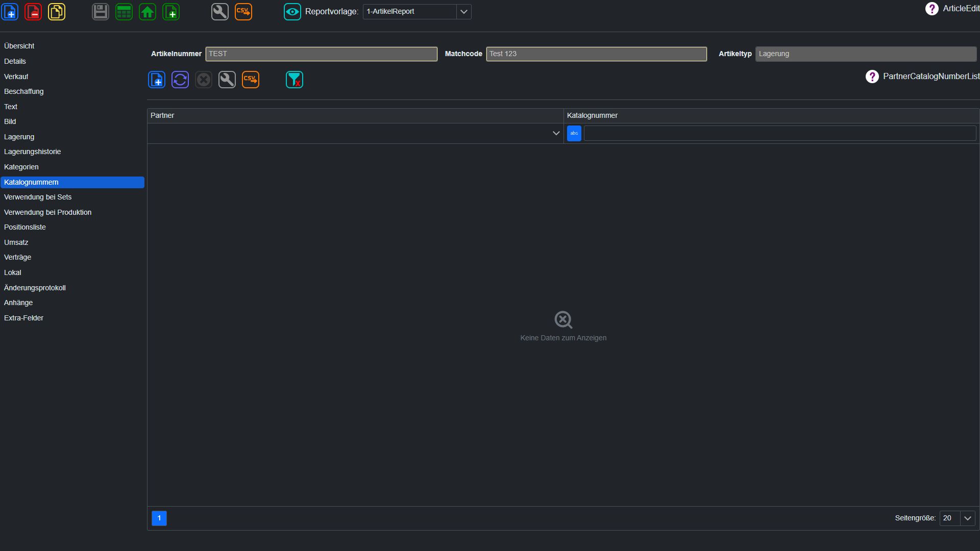Focus the Katalognummer filter input
Image resolution: width=980 pixels, height=551 pixels.
coord(780,133)
